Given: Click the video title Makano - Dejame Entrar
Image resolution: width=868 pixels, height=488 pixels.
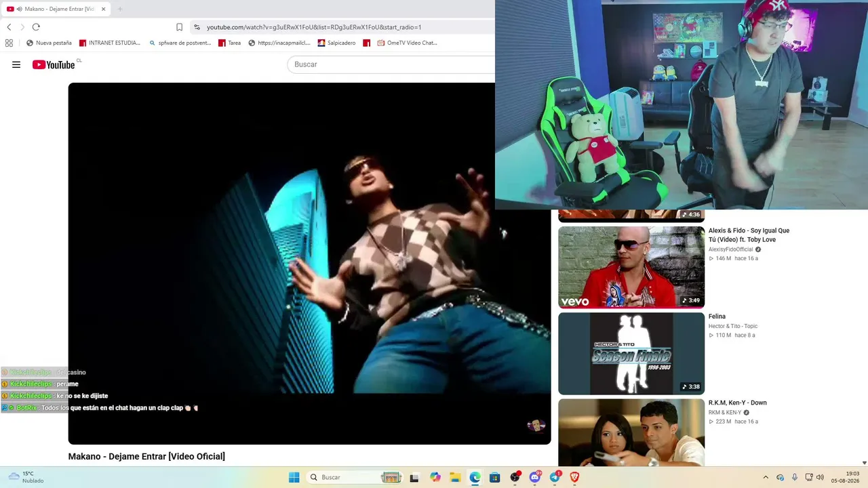Looking at the screenshot, I should 146,456.
